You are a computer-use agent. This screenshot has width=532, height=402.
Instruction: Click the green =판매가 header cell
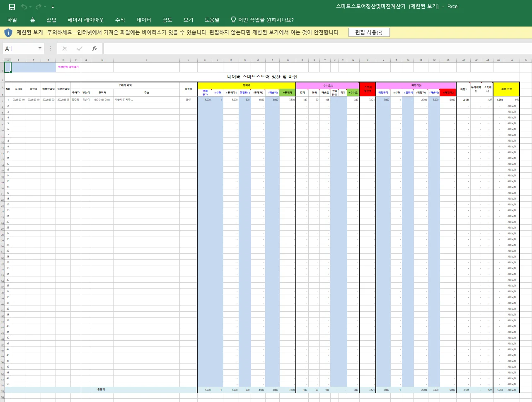pyautogui.click(x=288, y=93)
